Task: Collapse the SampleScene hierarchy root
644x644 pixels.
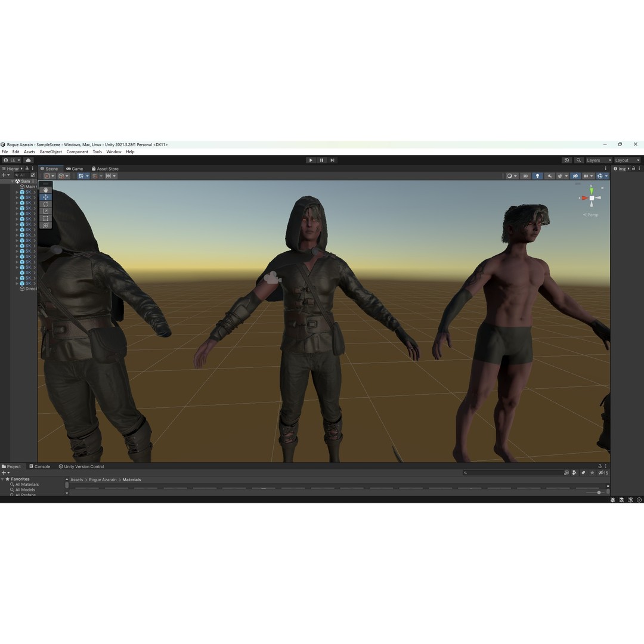Action: [x=13, y=181]
